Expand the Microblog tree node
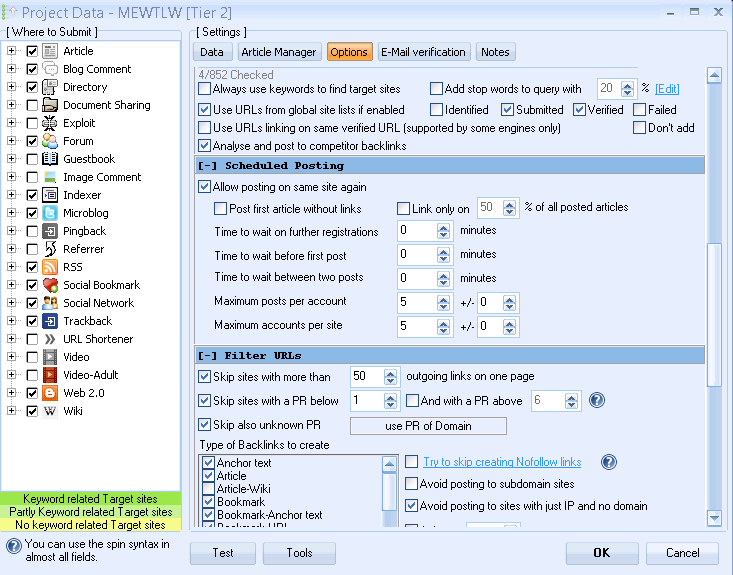 [x=12, y=213]
